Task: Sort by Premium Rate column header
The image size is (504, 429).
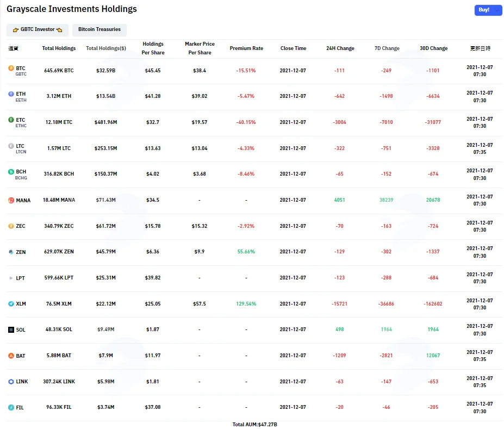Action: point(246,48)
